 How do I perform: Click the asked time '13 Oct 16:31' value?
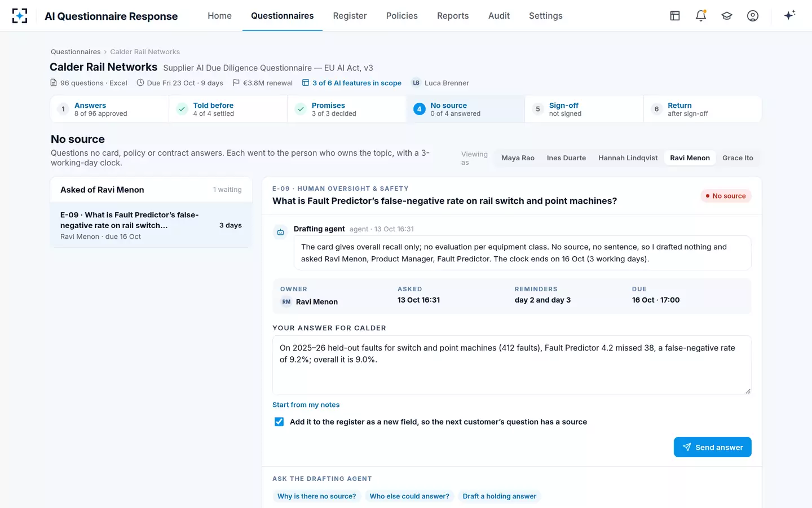pyautogui.click(x=418, y=300)
